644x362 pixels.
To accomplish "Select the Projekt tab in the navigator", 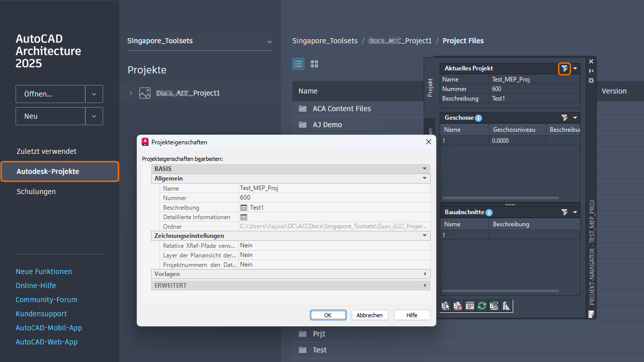I will point(430,87).
